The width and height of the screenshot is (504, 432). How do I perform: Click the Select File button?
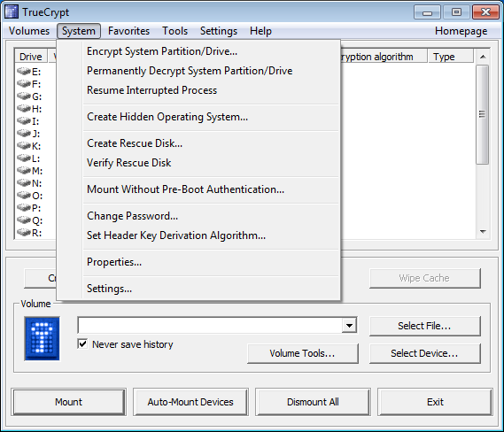(424, 326)
